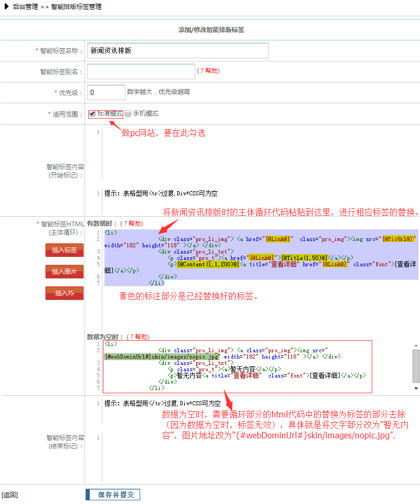
Task: Click the black triangle breadcrumb icon
Action: tap(6, 7)
